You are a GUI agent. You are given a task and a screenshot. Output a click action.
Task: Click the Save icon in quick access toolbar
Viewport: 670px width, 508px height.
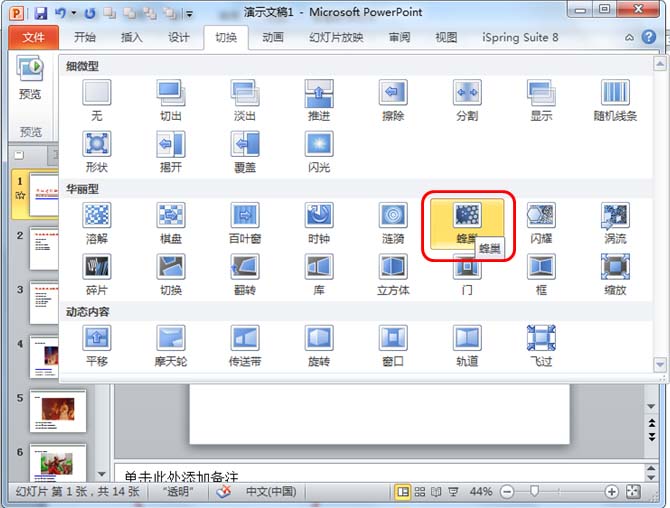(x=40, y=13)
